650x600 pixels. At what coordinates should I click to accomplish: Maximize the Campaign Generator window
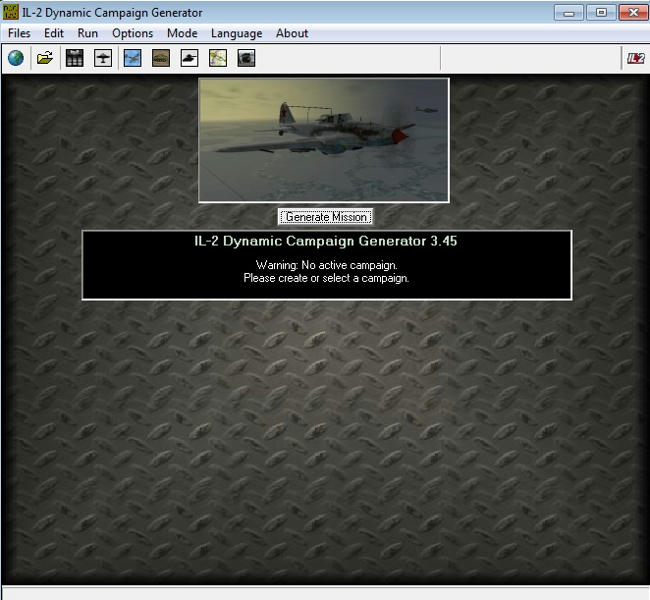[601, 13]
